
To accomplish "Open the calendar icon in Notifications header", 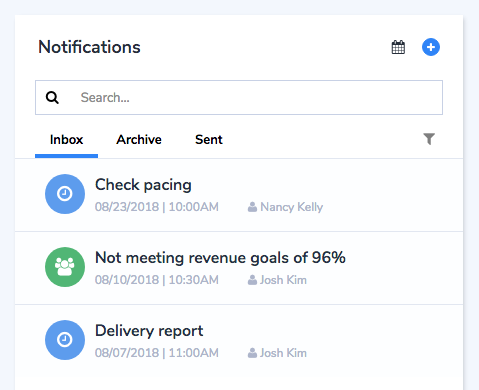I will click(398, 47).
